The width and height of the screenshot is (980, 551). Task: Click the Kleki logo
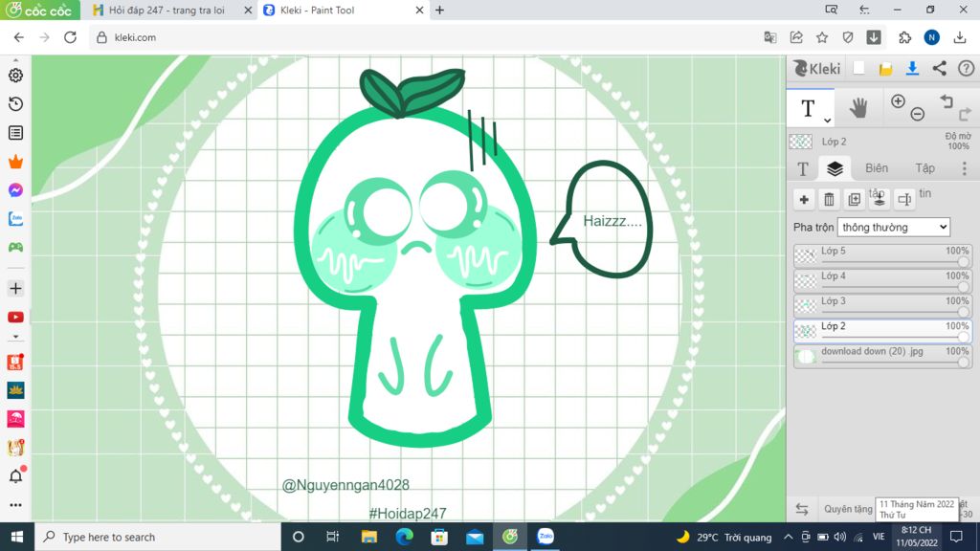817,69
